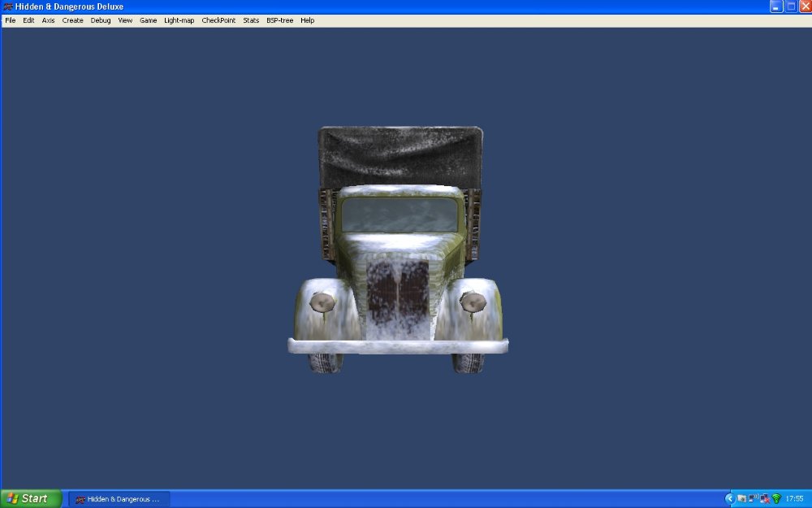Image resolution: width=812 pixels, height=508 pixels.
Task: Open the CheckPoint menu
Action: point(218,20)
